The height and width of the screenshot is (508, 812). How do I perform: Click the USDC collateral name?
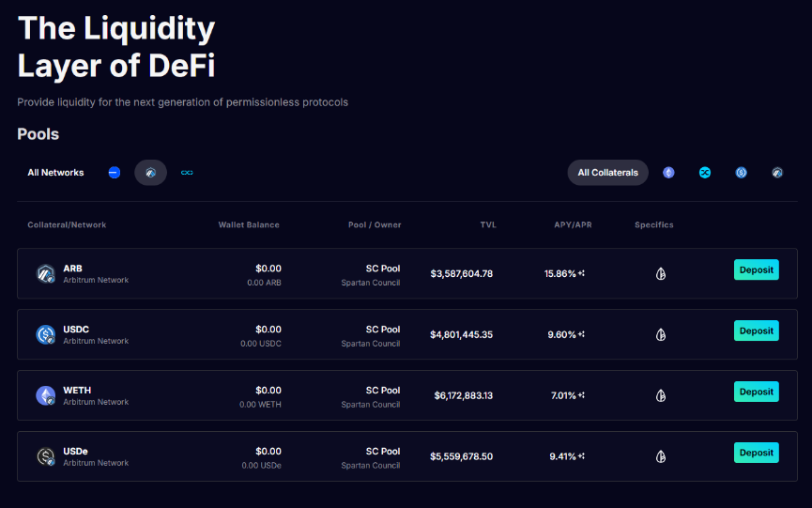click(x=76, y=330)
